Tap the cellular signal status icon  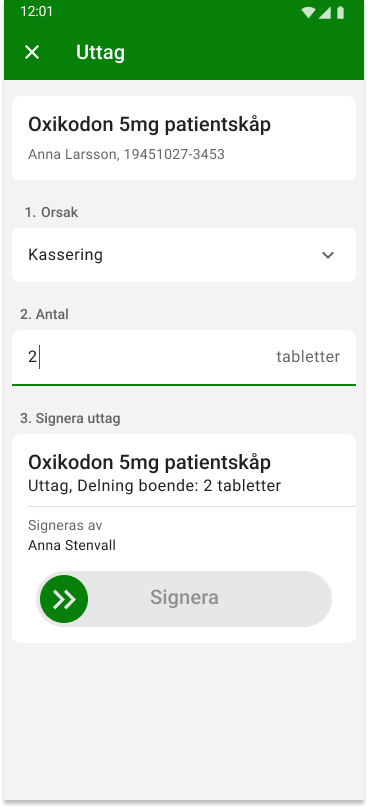(324, 12)
